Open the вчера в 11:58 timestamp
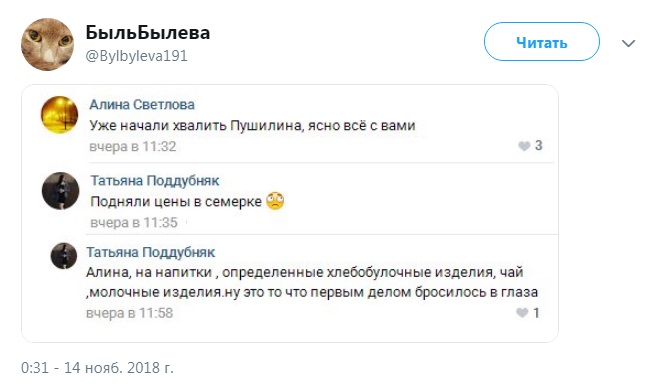This screenshot has height=389, width=661. tap(129, 313)
